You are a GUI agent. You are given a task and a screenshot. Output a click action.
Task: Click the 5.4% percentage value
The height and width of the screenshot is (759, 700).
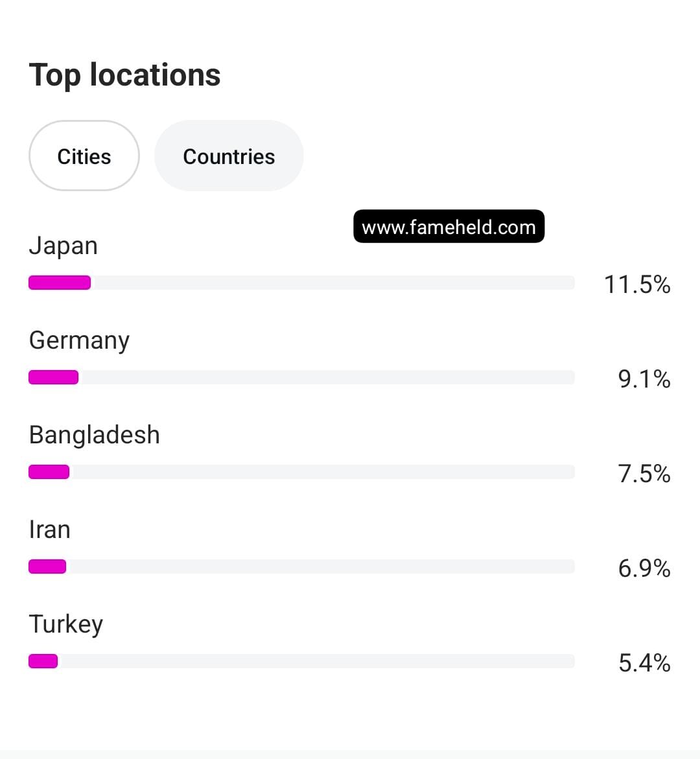[642, 663]
